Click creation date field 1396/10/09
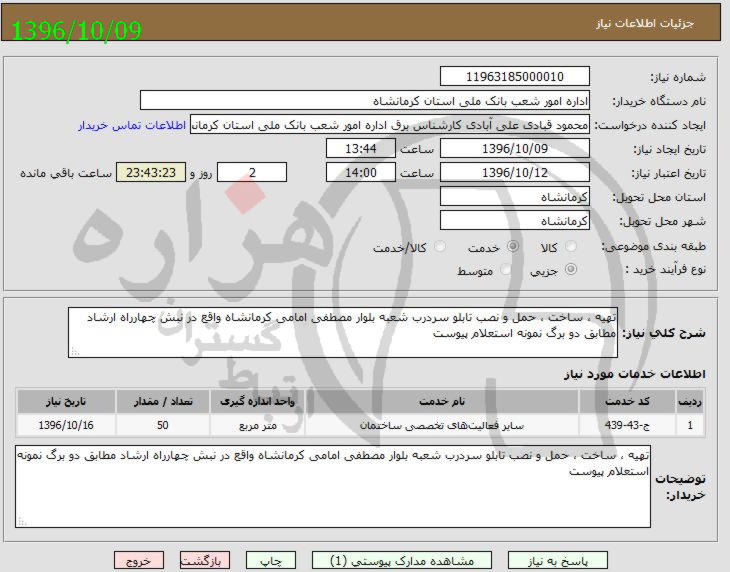 point(514,148)
